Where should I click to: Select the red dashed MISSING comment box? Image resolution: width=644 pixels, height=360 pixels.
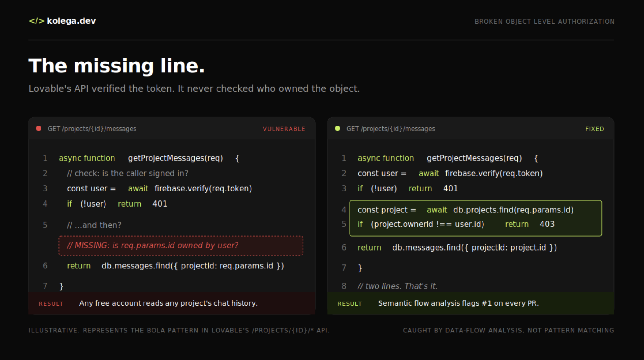pyautogui.click(x=181, y=246)
